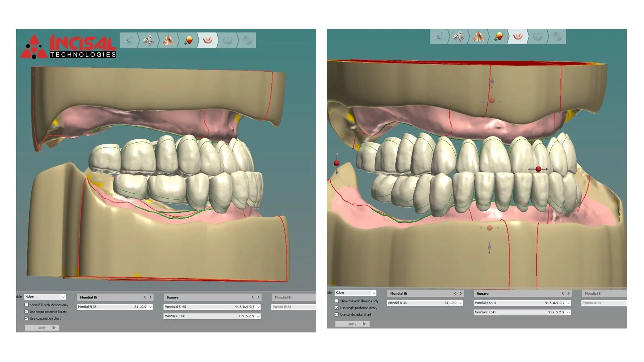The height and width of the screenshot is (362, 644).
Task: Click the right arrow next to Mondial 8i
Action: pos(151,297)
